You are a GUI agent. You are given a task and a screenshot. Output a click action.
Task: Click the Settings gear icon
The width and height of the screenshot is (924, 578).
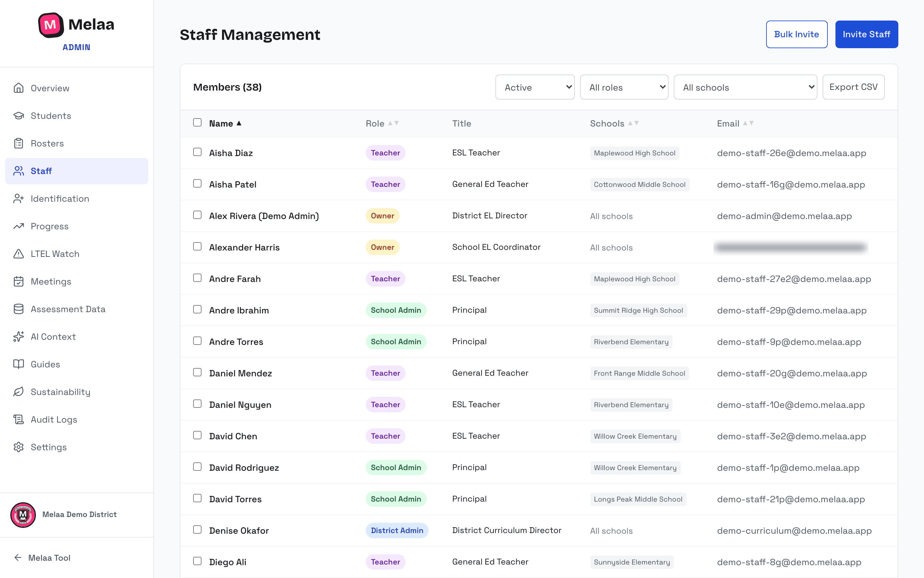(x=18, y=447)
